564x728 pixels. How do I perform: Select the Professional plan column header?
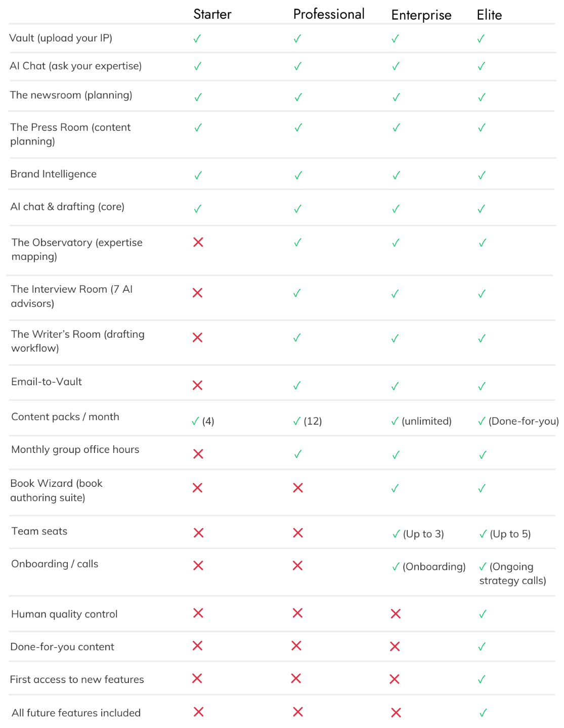pyautogui.click(x=328, y=14)
